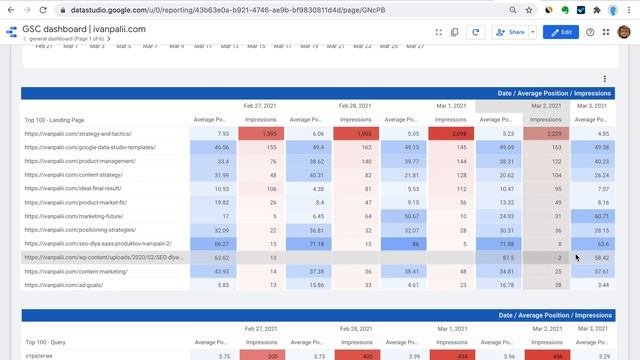The height and width of the screenshot is (360, 640).
Task: Click the Mar 3, 2021 column header in landing page table
Action: (x=592, y=106)
